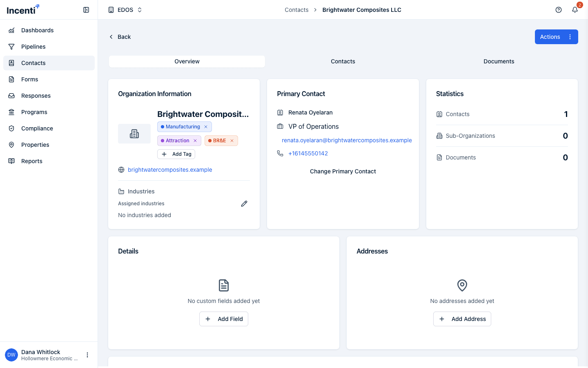Edit assigned industries pencil icon

tap(244, 204)
